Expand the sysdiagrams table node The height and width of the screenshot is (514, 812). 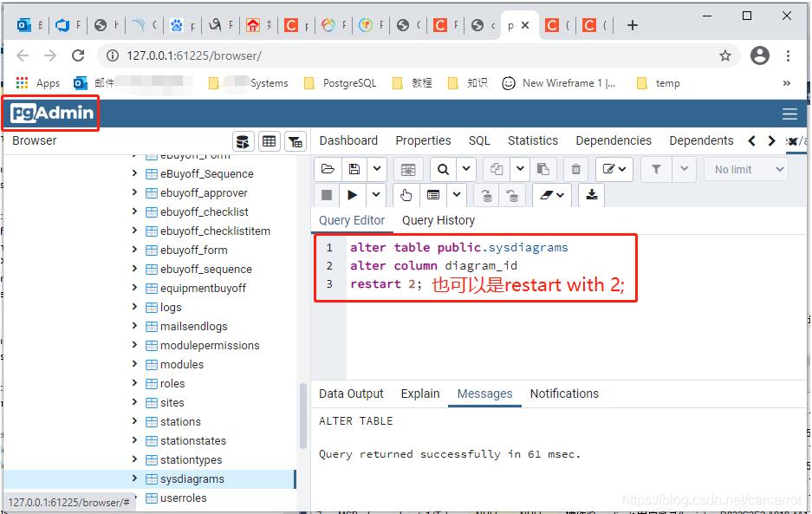(134, 478)
